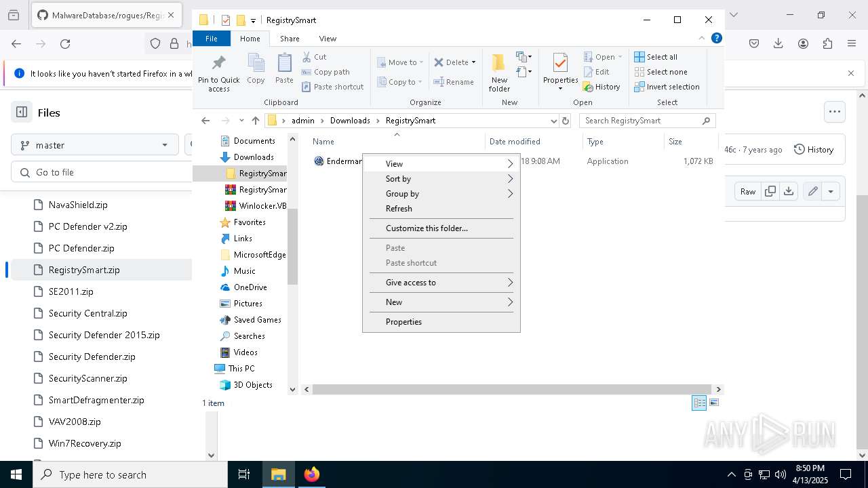The width and height of the screenshot is (868, 488).
Task: Collapse GitHub file tree side panel icon
Action: click(22, 113)
